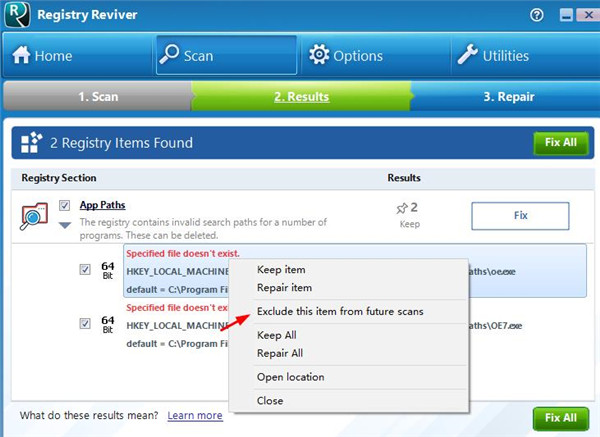600x437 pixels.
Task: Click '2 Registry Items Found' heading
Action: click(121, 143)
